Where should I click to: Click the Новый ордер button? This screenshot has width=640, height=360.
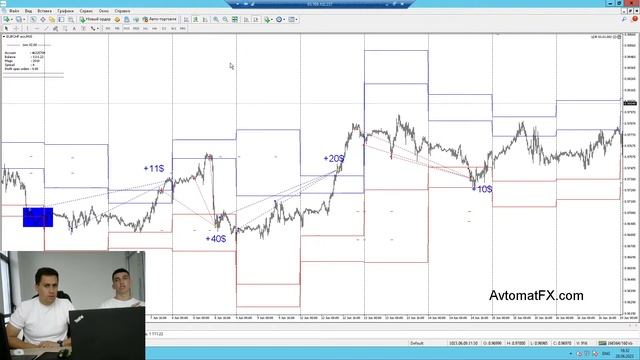click(95, 19)
